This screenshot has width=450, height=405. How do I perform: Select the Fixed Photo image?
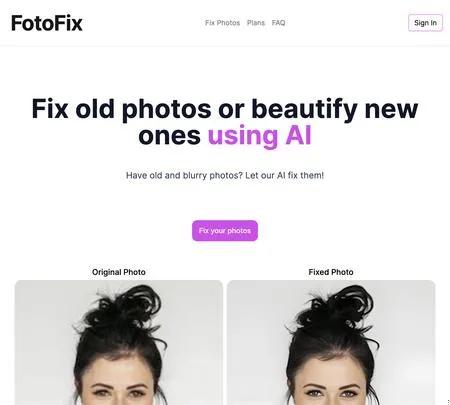[x=331, y=343]
